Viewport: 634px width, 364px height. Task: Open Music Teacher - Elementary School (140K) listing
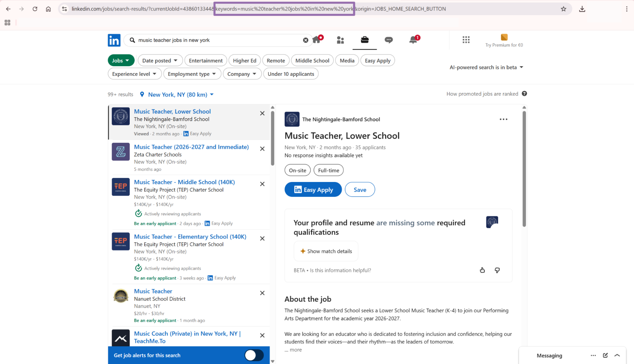190,237
